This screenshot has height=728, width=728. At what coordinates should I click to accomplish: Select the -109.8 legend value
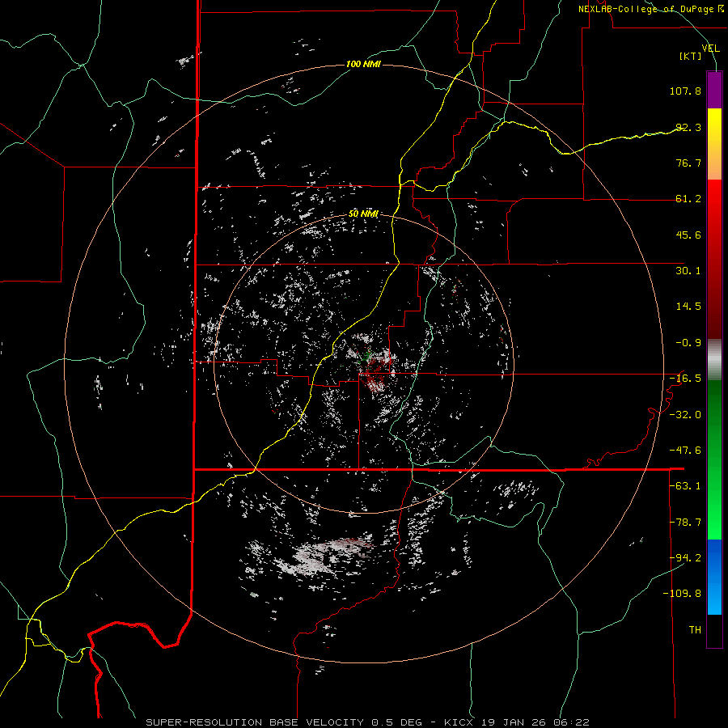point(682,594)
